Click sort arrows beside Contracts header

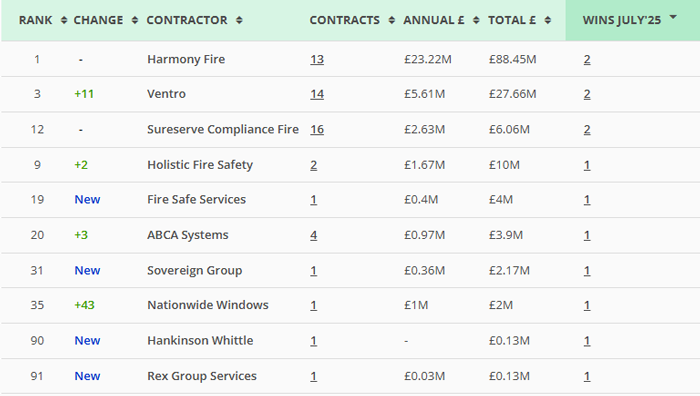(392, 20)
